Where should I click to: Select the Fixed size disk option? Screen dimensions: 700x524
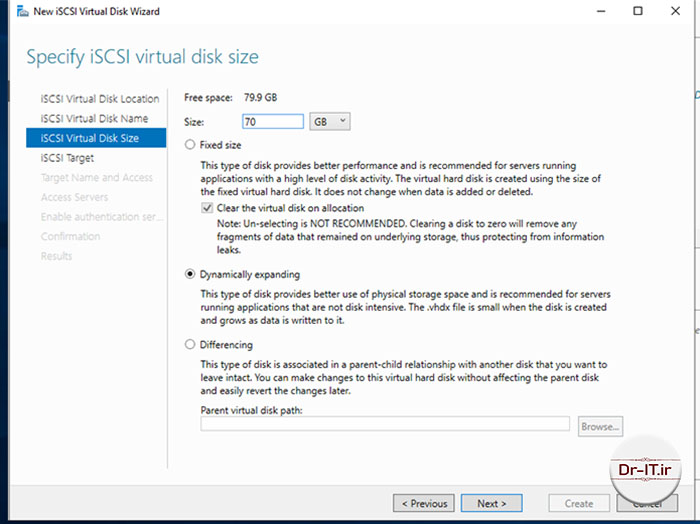click(x=191, y=145)
